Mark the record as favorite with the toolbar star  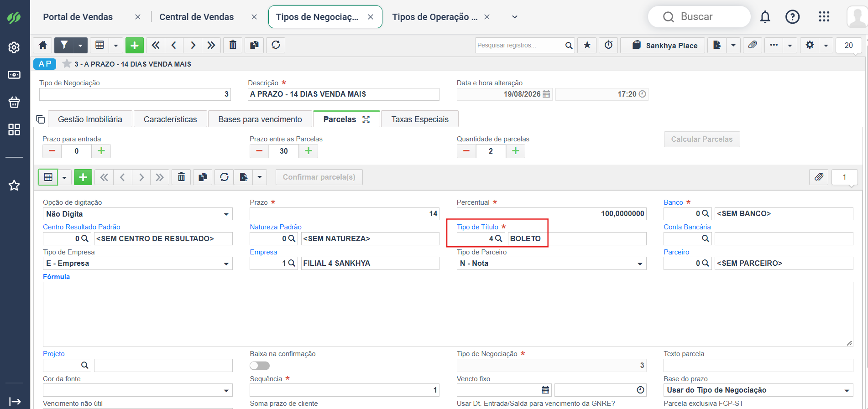[587, 45]
